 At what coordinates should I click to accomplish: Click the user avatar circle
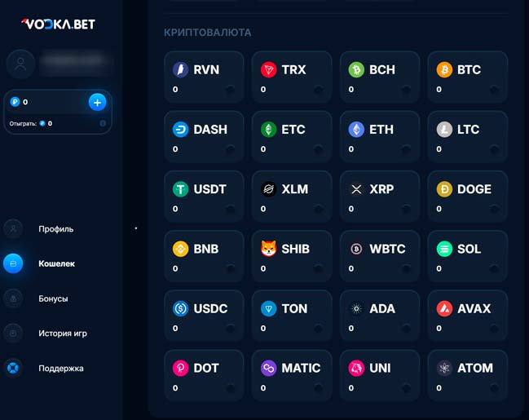coord(20,64)
